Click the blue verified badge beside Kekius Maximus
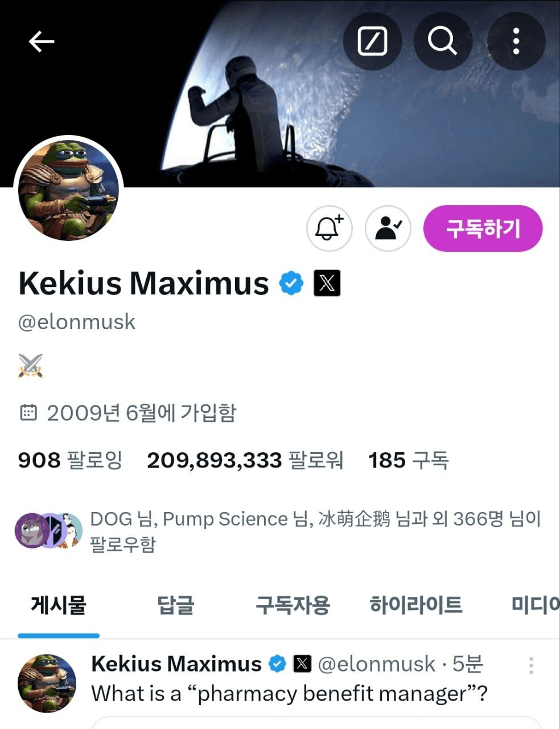This screenshot has width=560, height=729. 291,283
